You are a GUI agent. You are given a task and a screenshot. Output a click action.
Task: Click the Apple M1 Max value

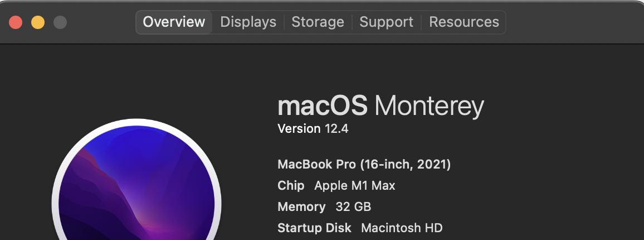click(x=355, y=186)
